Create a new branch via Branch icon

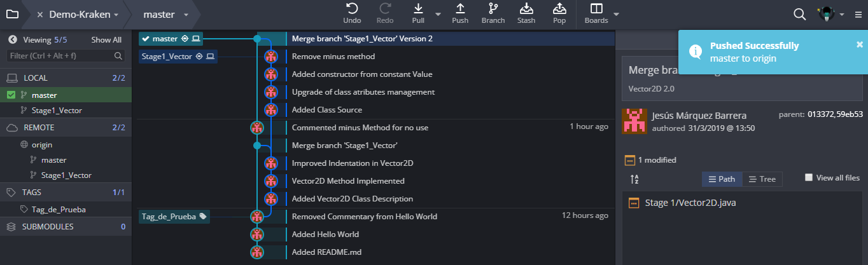(493, 9)
